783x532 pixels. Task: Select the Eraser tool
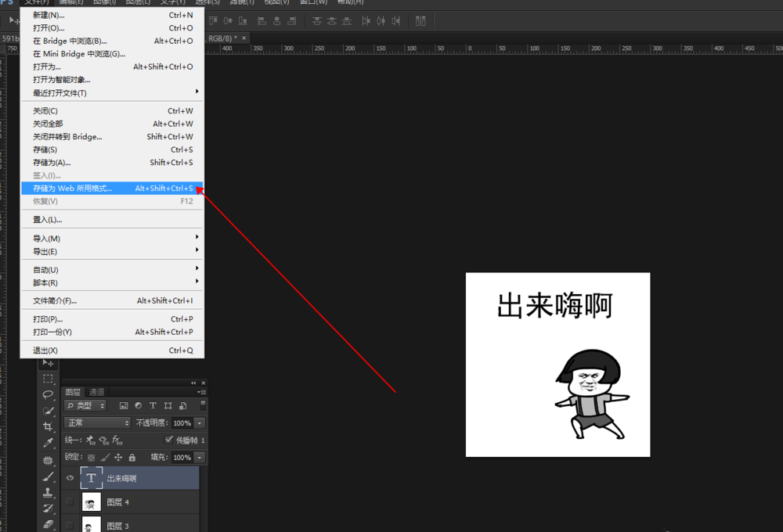tap(48, 524)
